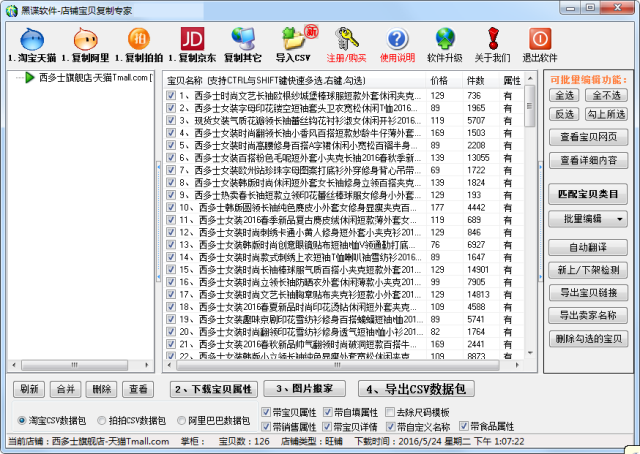Viewport: 640px width, 454px height.
Task: Open 关于我们 exclamation icon
Action: click(x=493, y=39)
